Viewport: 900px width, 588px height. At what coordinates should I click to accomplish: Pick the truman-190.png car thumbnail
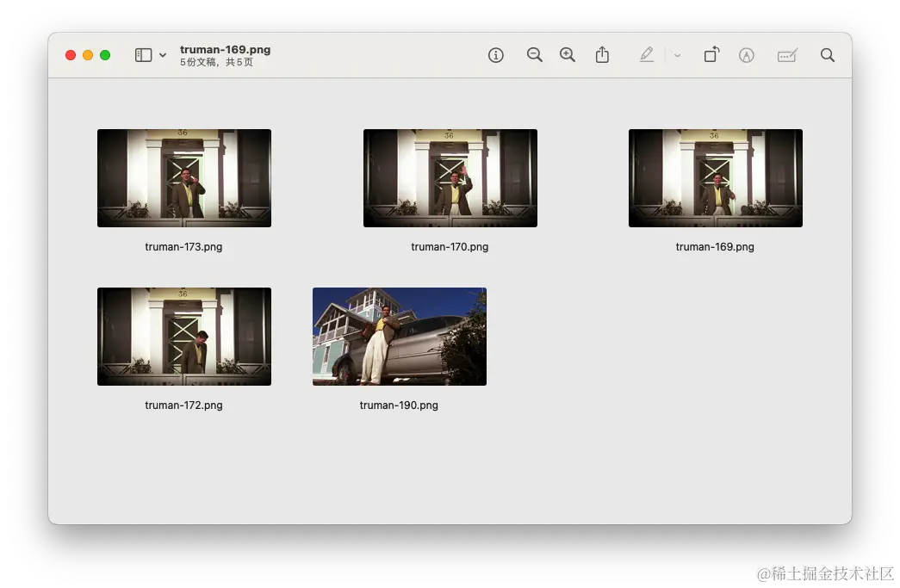(400, 337)
